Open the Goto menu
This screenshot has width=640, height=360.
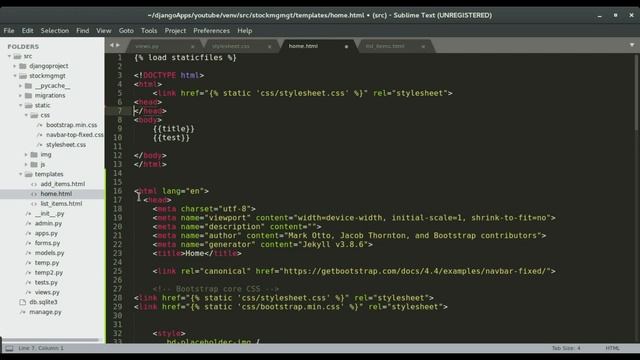126,31
